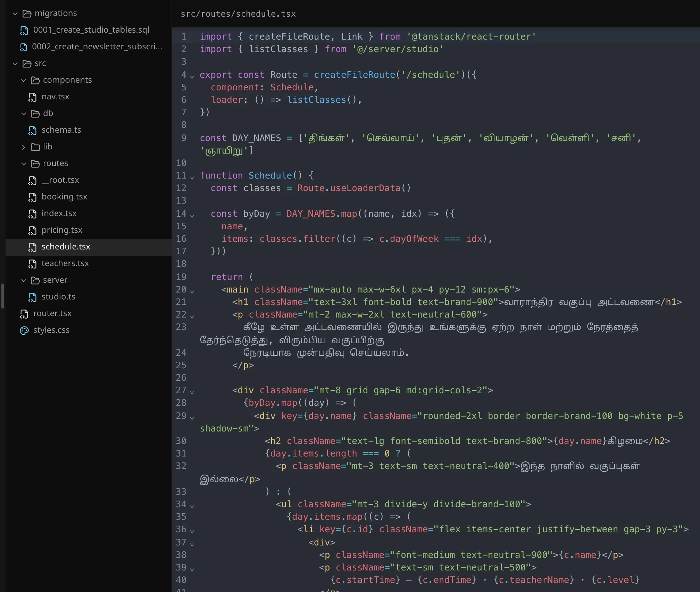Screen dimensions: 700x592
Task: Expand the lib folder chevron
Action: pos(24,147)
